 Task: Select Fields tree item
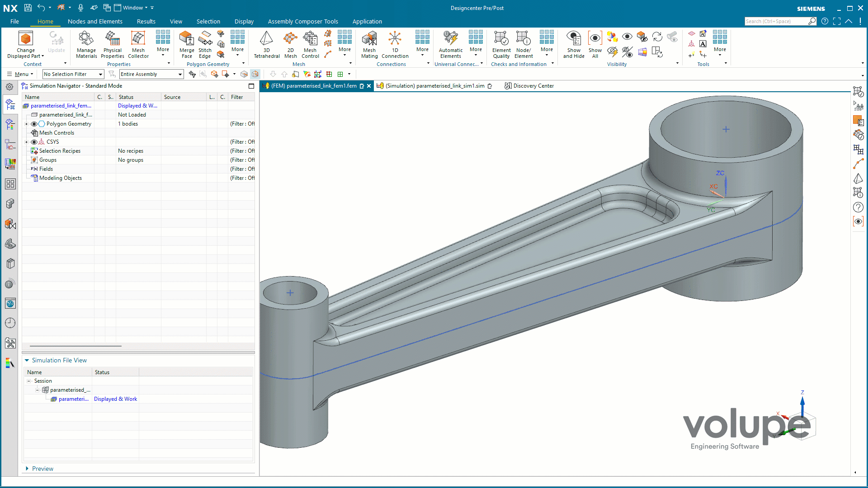coord(46,169)
